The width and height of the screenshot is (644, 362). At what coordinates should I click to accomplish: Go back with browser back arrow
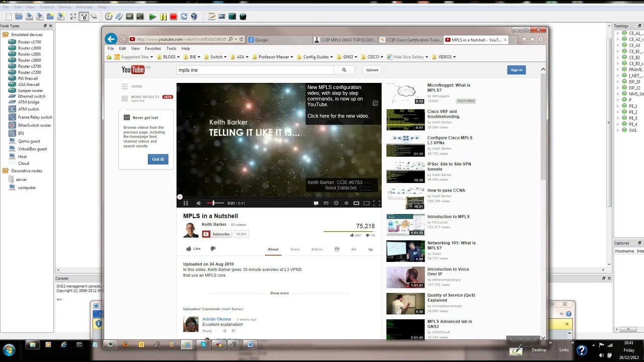coord(111,39)
